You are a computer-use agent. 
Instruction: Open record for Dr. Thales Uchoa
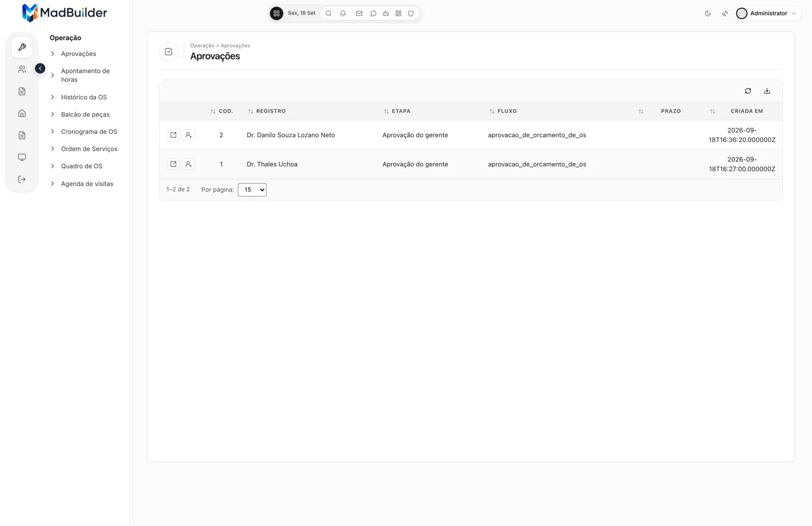point(174,164)
